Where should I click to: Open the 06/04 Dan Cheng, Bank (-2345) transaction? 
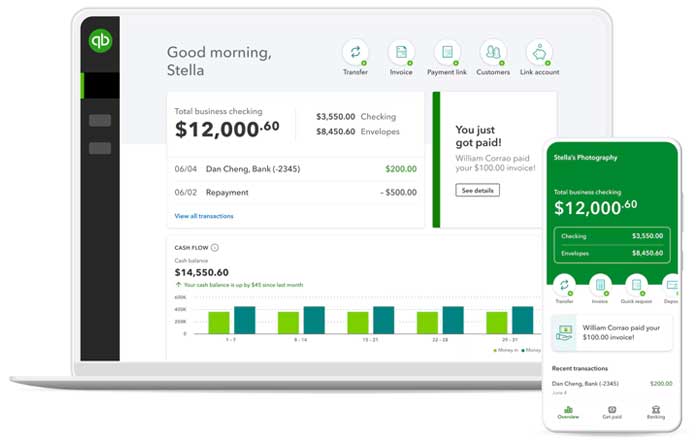[296, 169]
